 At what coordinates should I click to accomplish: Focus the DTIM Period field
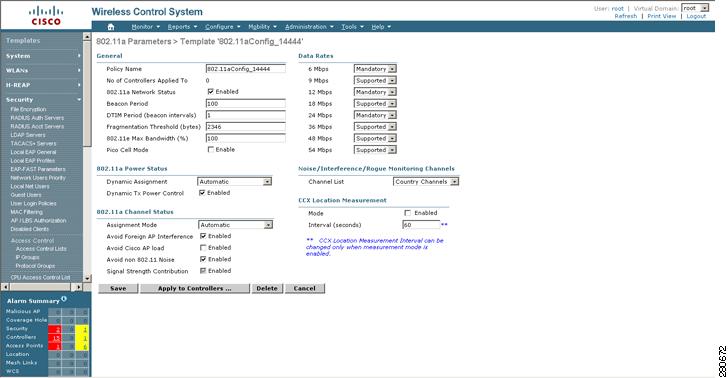[x=246, y=115]
